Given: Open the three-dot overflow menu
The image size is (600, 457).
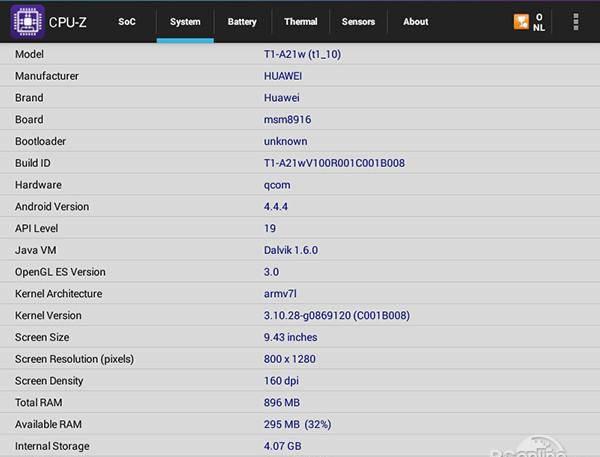Looking at the screenshot, I should (x=576, y=22).
